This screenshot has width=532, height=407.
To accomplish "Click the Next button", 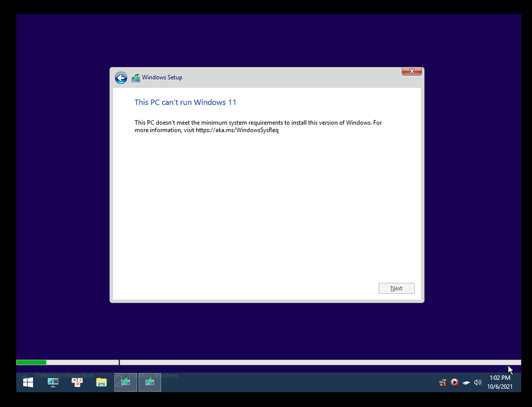I will pos(396,288).
